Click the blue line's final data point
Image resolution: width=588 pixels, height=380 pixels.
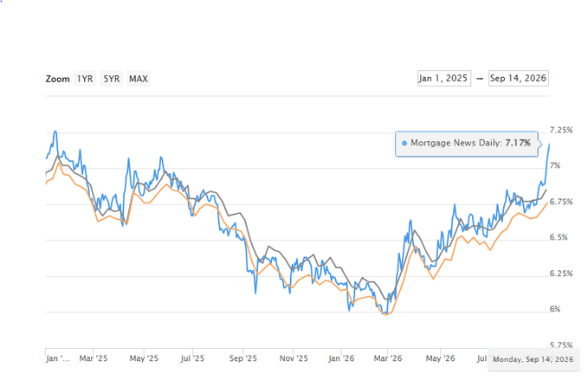pos(549,144)
